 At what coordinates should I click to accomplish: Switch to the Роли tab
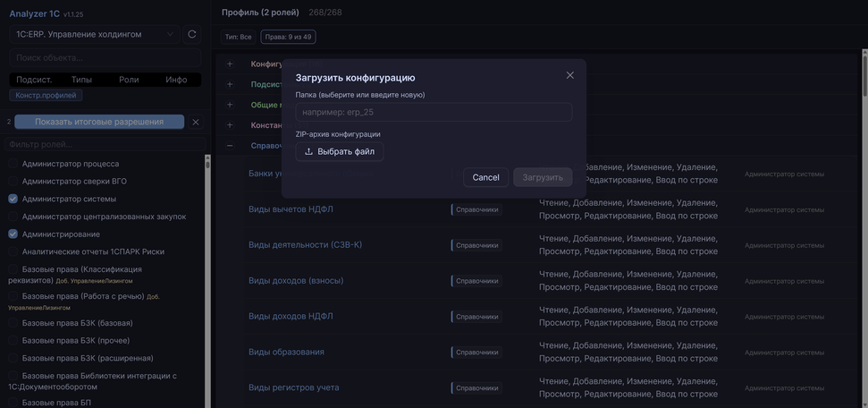pyautogui.click(x=129, y=80)
